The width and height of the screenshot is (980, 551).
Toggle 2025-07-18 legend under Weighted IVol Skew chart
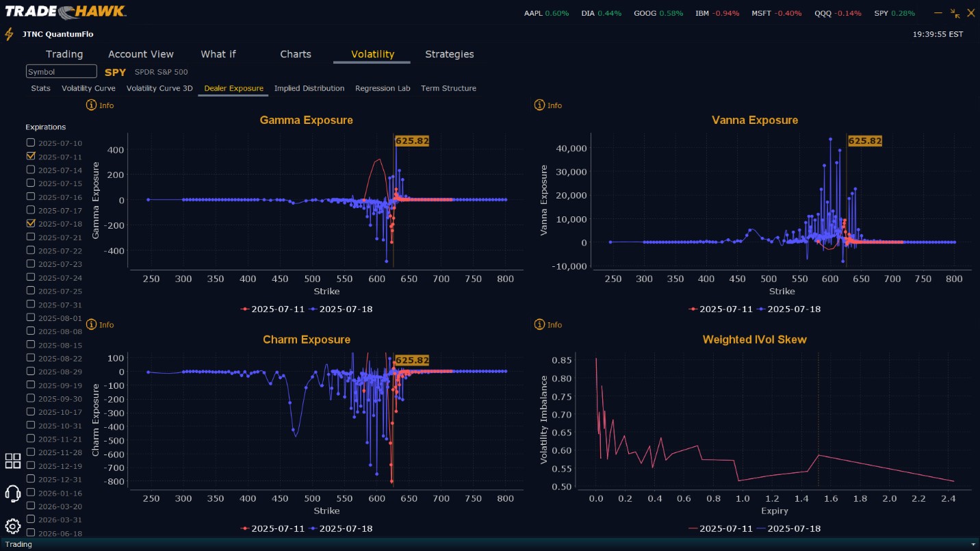(x=788, y=528)
